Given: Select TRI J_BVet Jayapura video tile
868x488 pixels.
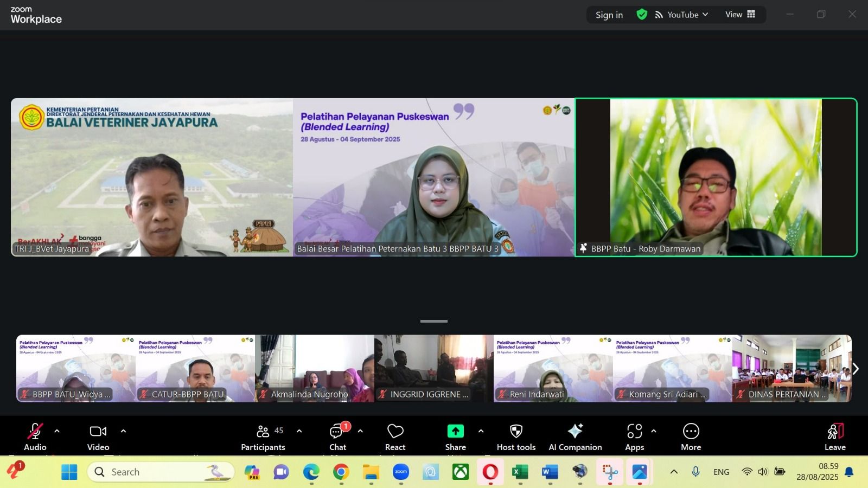Looking at the screenshot, I should click(x=152, y=177).
